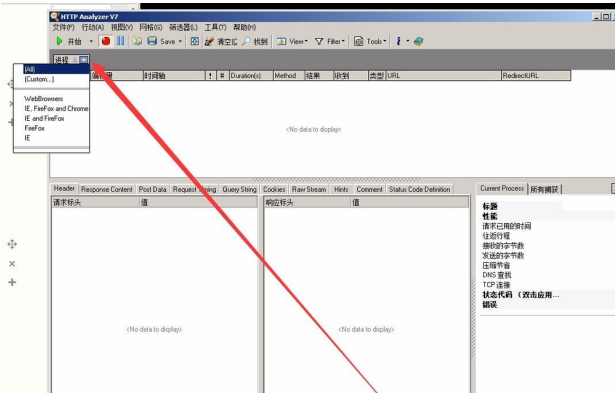Open the Start button dropdown arrow
The width and height of the screenshot is (616, 403).
91,41
